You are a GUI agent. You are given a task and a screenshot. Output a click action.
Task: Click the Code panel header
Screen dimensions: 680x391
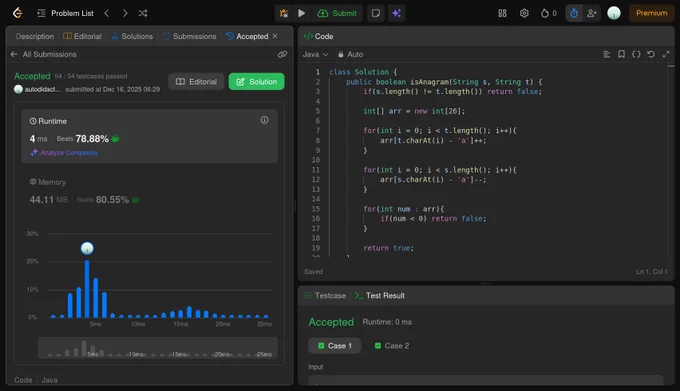[319, 36]
